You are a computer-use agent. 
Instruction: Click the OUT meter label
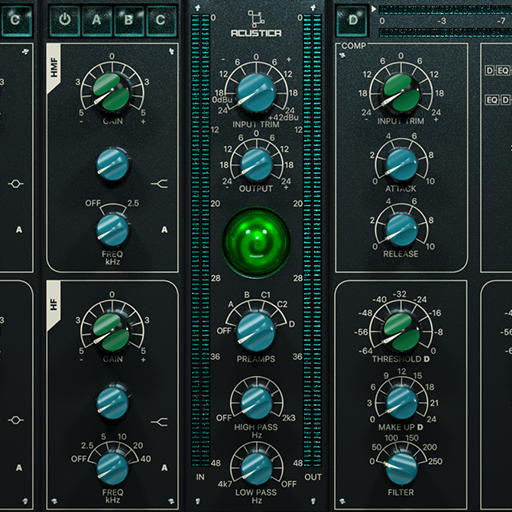point(313,477)
